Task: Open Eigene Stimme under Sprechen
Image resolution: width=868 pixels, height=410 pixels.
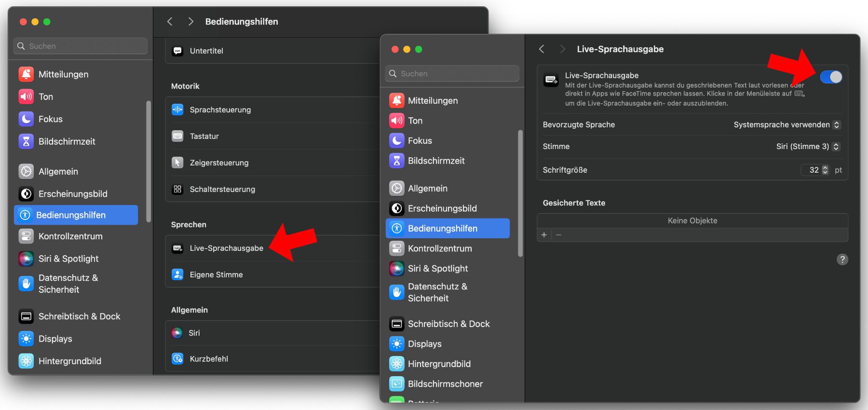Action: [x=216, y=275]
